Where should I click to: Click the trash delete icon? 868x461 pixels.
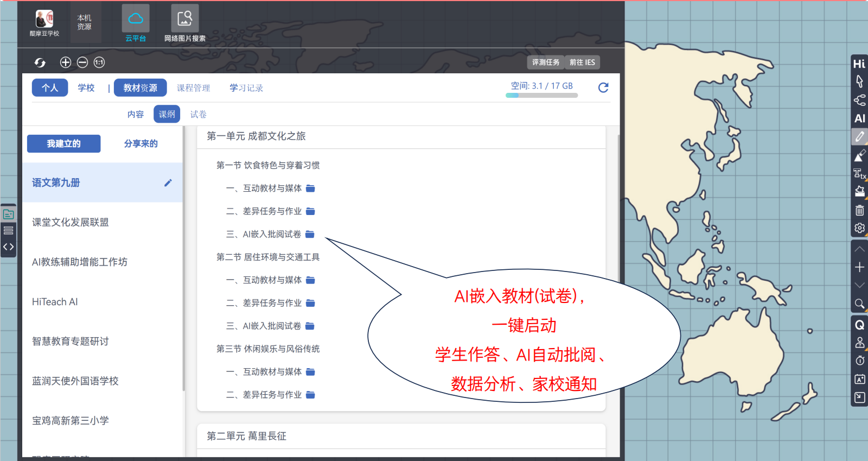tap(859, 210)
